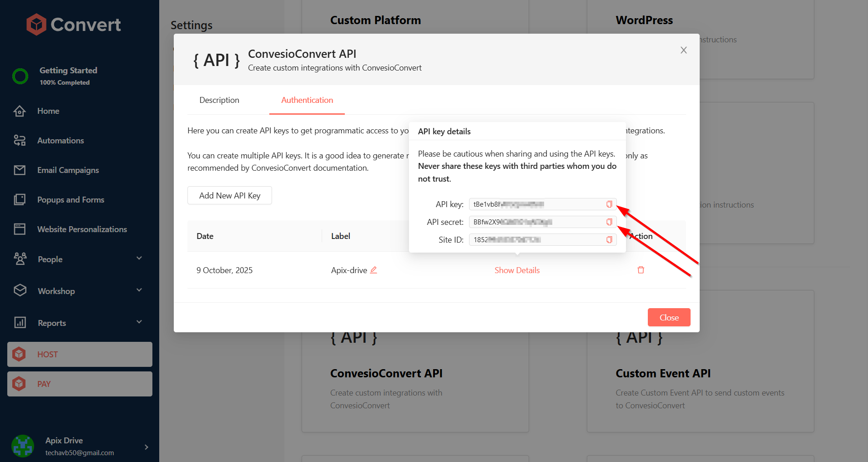The width and height of the screenshot is (868, 462).
Task: Copy the Site ID value
Action: coord(609,240)
